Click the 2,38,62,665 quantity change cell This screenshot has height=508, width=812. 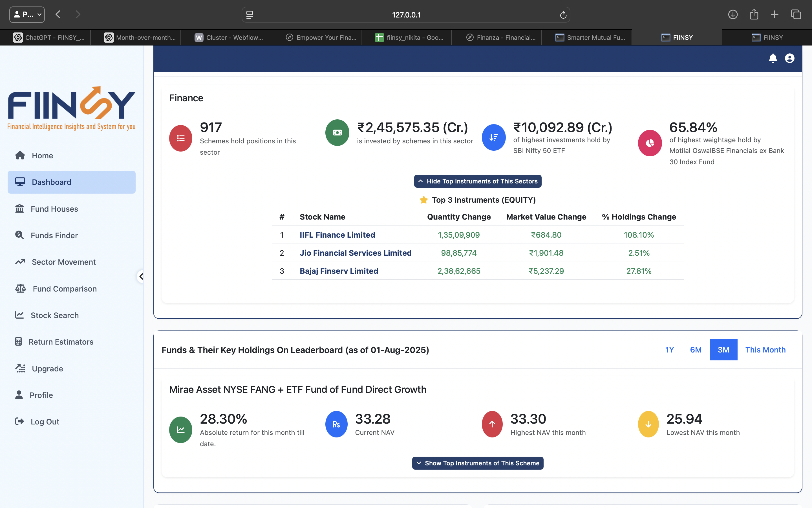[x=459, y=271]
